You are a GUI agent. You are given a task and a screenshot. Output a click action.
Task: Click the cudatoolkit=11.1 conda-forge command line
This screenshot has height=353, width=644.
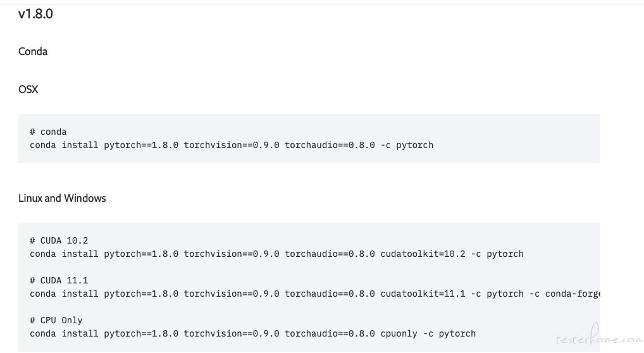tap(315, 294)
